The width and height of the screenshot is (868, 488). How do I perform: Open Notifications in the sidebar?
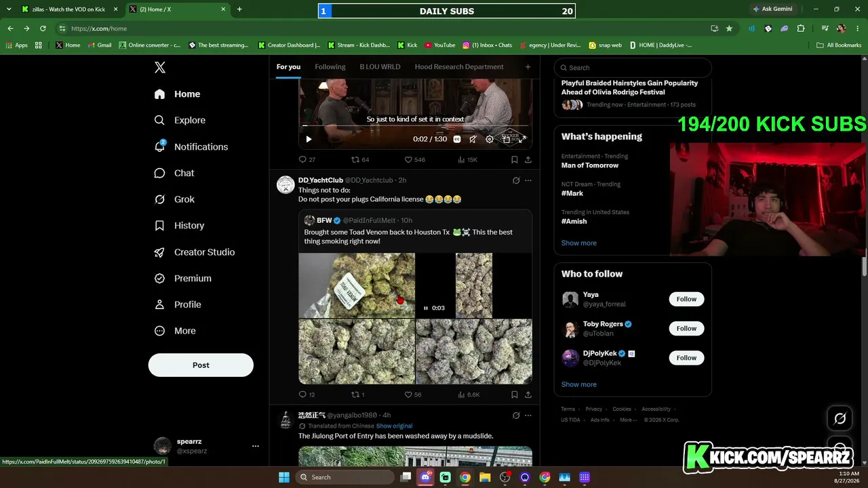(191, 146)
